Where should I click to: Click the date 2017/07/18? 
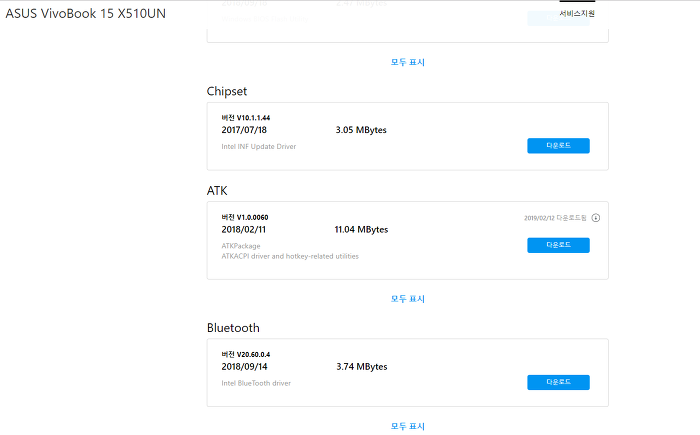click(x=244, y=130)
